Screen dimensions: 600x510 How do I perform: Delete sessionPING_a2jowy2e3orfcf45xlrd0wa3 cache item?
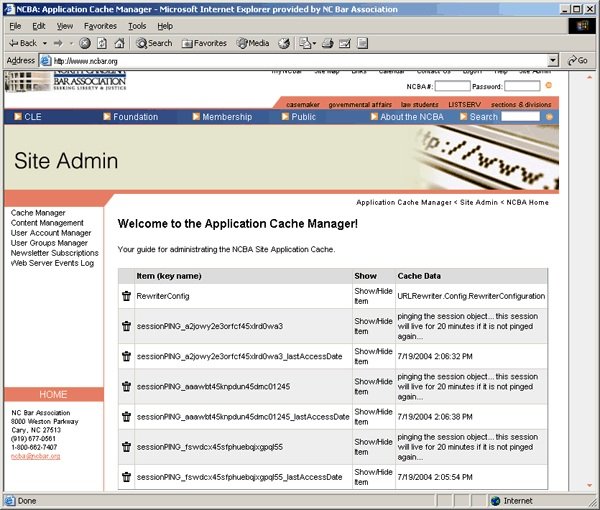tap(126, 326)
